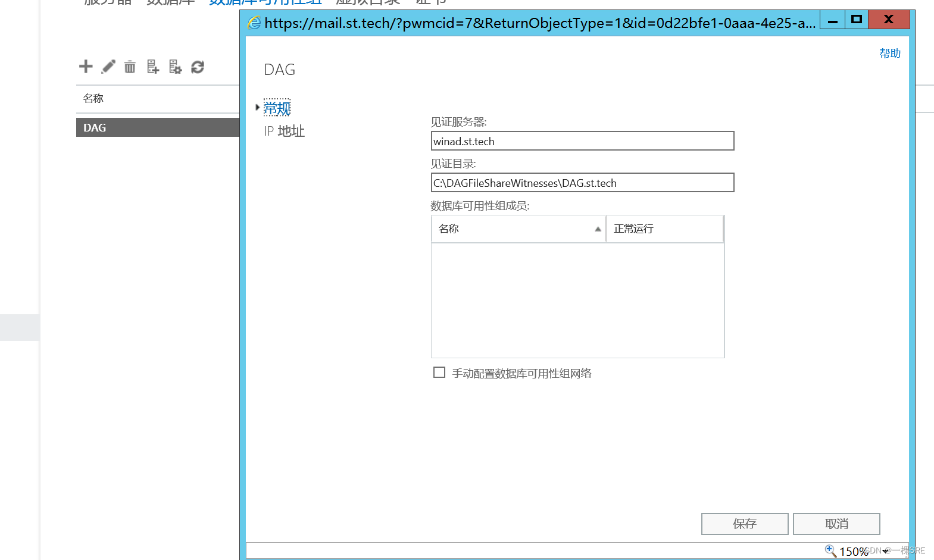Click the URL text in popup title bar
This screenshot has height=560, width=934.
tap(540, 23)
